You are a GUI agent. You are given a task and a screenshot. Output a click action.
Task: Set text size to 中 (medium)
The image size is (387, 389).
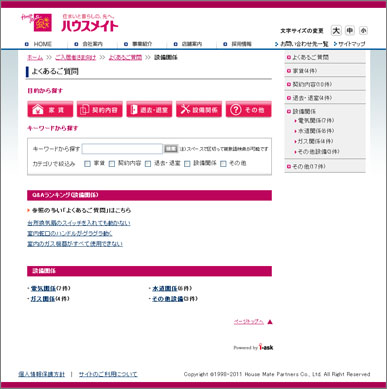point(350,31)
